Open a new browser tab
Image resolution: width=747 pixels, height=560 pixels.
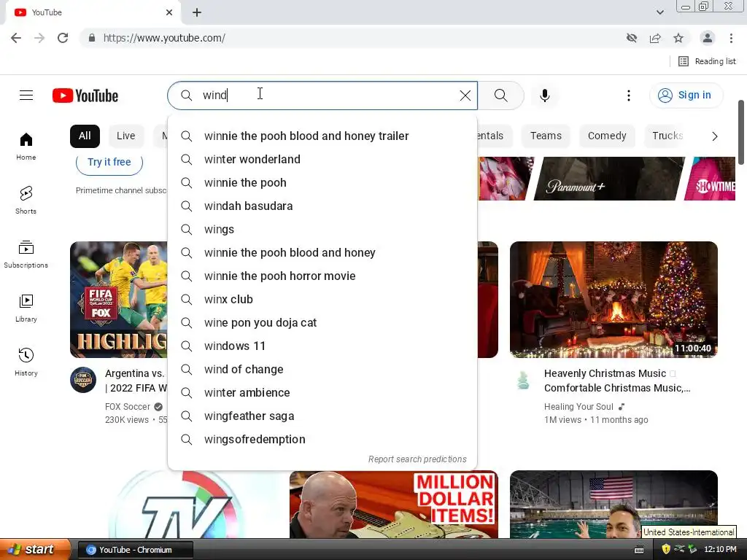tap(197, 13)
